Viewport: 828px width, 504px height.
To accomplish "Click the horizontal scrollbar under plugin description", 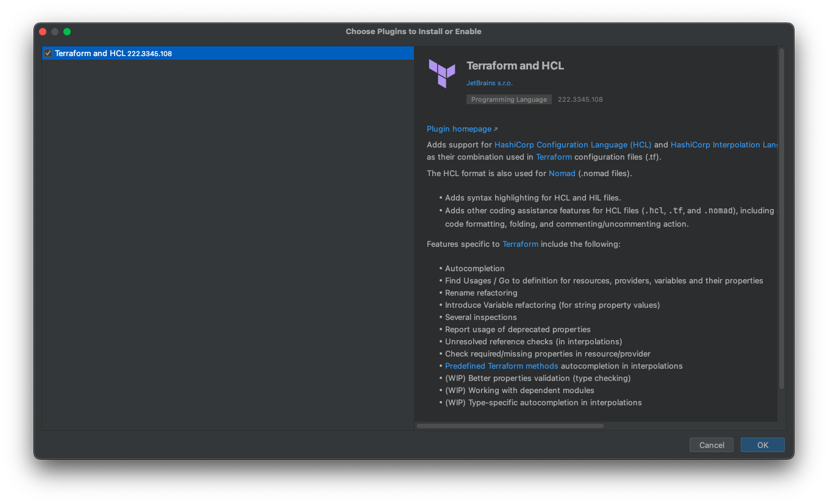I will [x=510, y=426].
